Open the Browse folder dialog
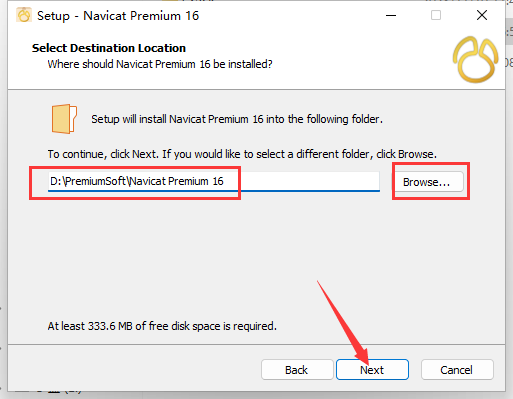This screenshot has height=399, width=513. click(427, 182)
